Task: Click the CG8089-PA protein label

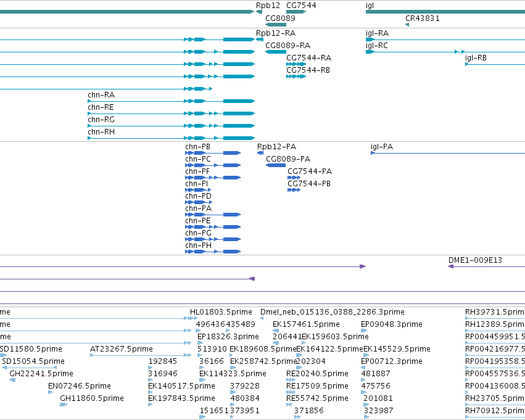Action: (x=288, y=159)
